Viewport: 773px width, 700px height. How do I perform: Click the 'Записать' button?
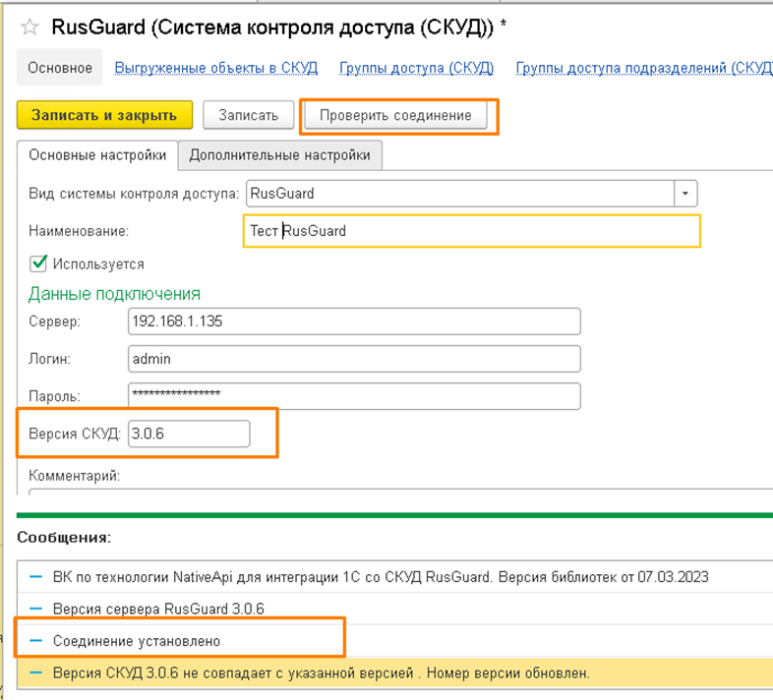[x=248, y=115]
